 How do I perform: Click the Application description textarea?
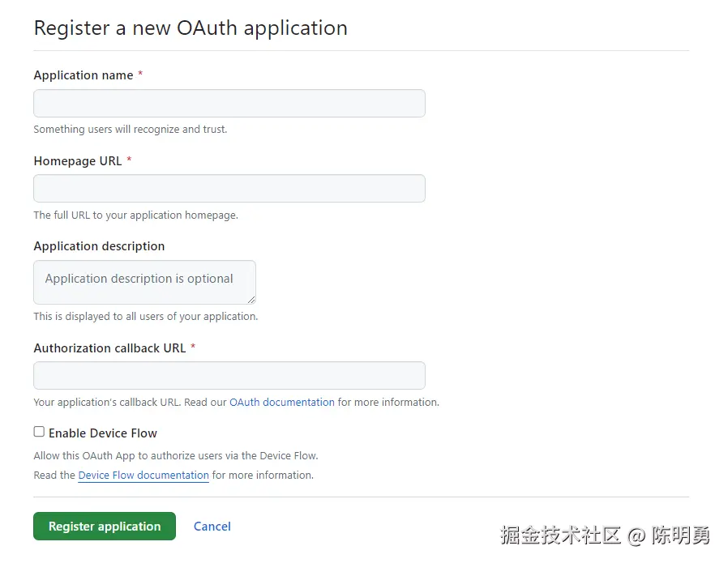click(144, 282)
